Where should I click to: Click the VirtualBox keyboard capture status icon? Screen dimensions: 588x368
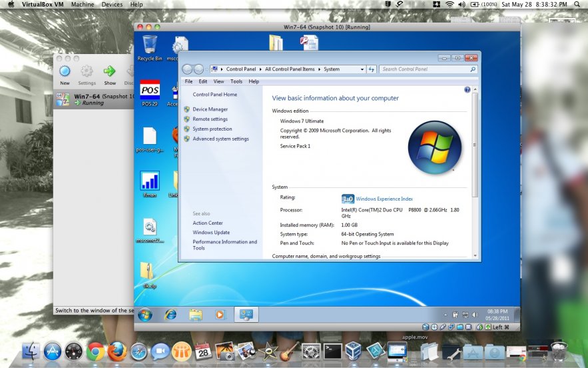click(488, 327)
